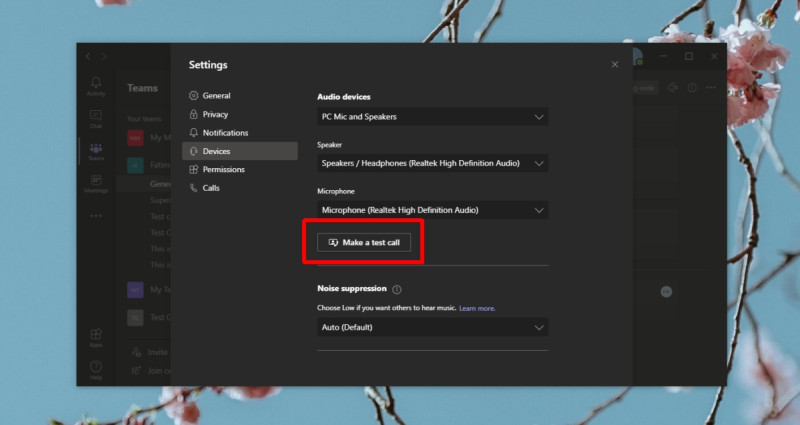The height and width of the screenshot is (425, 800).
Task: Click the back navigation arrow in Teams
Action: (88, 56)
